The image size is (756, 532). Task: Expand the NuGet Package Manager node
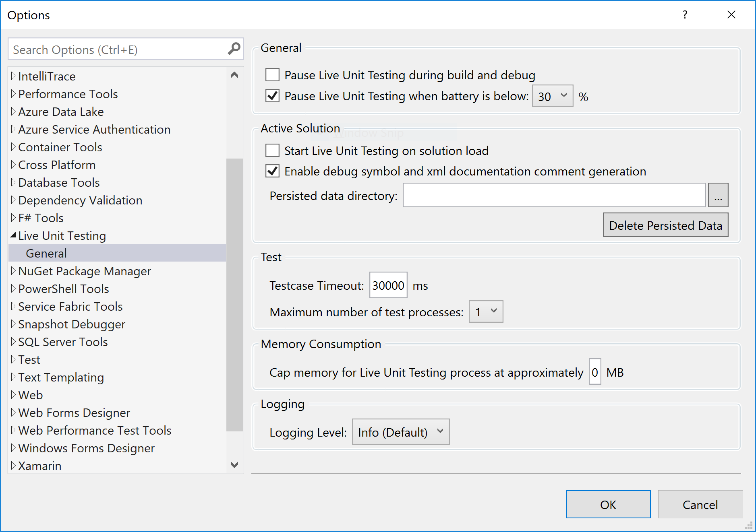pyautogui.click(x=13, y=271)
